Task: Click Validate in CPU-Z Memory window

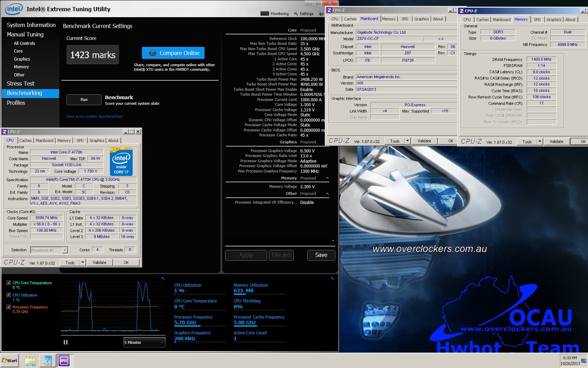Action: tap(556, 142)
